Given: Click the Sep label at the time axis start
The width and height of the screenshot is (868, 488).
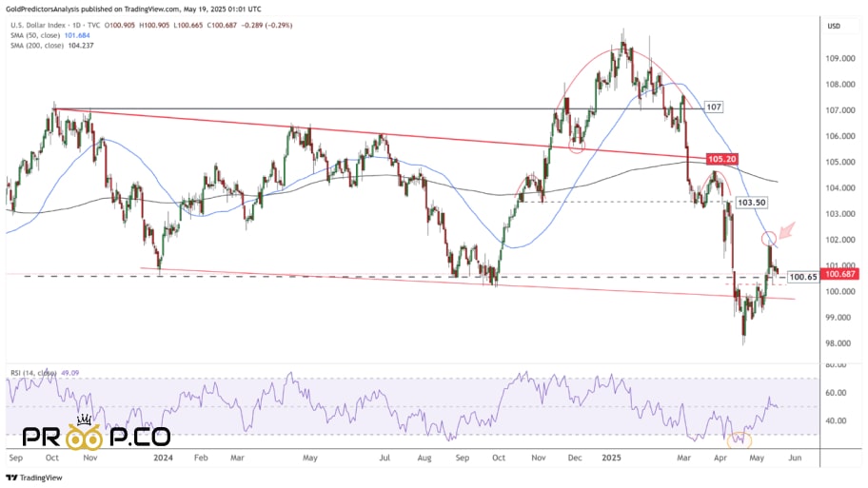Looking at the screenshot, I should point(16,458).
